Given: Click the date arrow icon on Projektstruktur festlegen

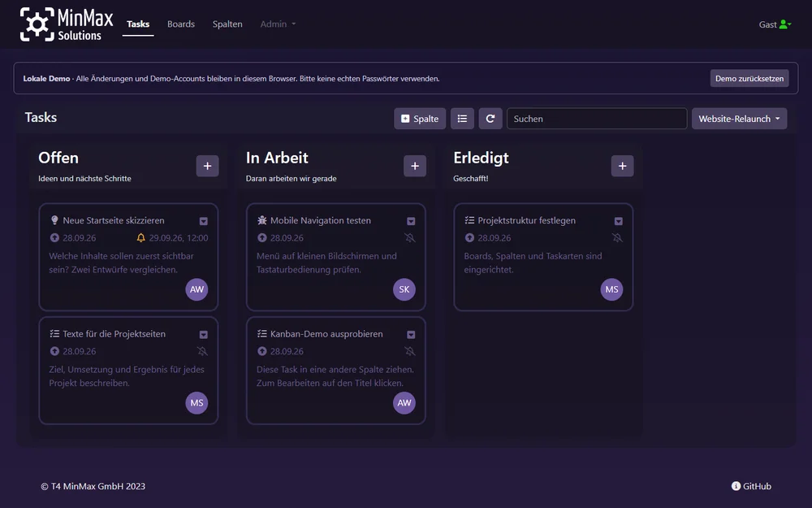Looking at the screenshot, I should (x=469, y=238).
